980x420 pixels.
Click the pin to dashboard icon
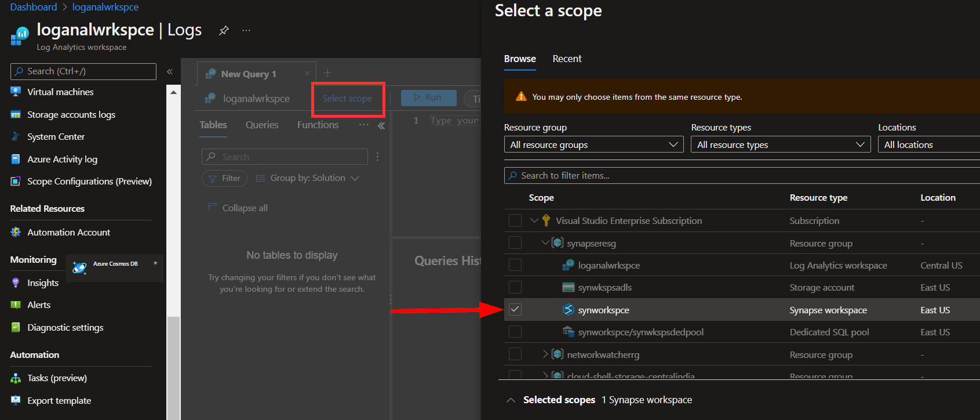(x=224, y=31)
